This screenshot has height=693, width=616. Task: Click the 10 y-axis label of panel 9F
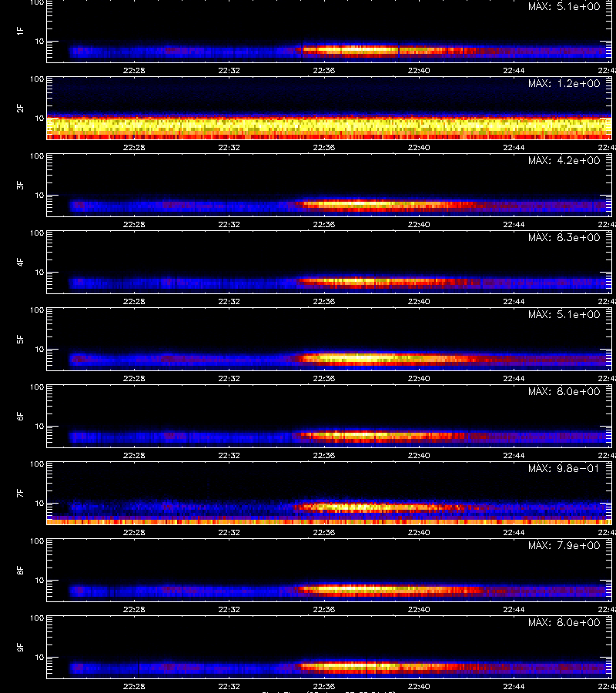(x=39, y=658)
